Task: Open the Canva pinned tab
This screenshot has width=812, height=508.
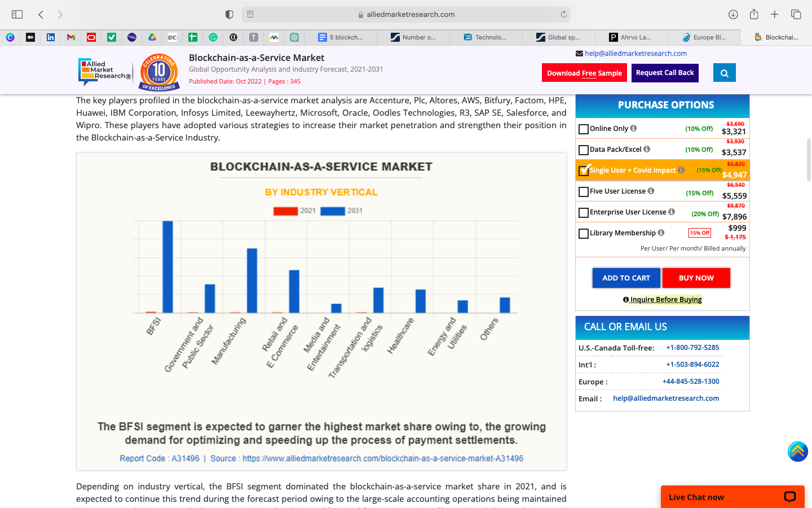Action: coord(10,37)
